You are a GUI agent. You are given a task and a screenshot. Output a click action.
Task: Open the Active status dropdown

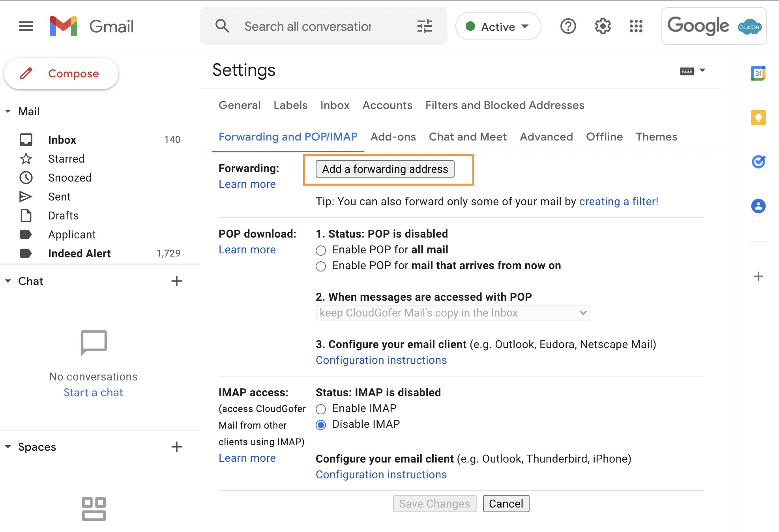click(498, 26)
